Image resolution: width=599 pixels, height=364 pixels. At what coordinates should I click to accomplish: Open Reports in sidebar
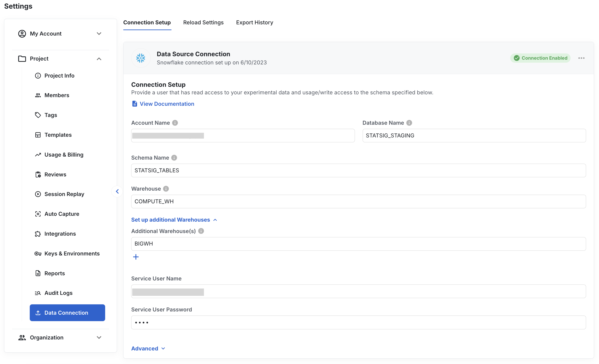pyautogui.click(x=55, y=273)
